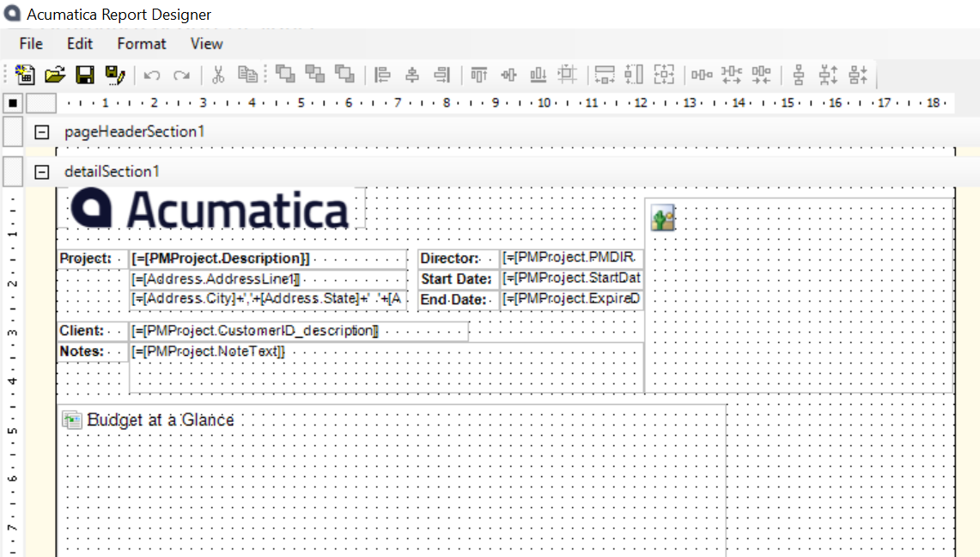Collapse the pageHeaderSection1 section
Screen dimensions: 980x557
[x=42, y=132]
